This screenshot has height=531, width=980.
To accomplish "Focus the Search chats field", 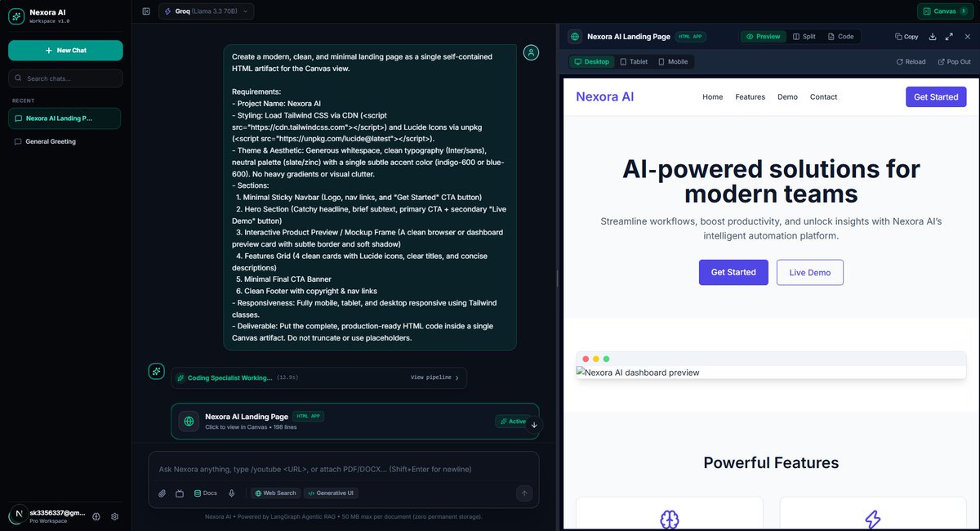I will pos(65,78).
